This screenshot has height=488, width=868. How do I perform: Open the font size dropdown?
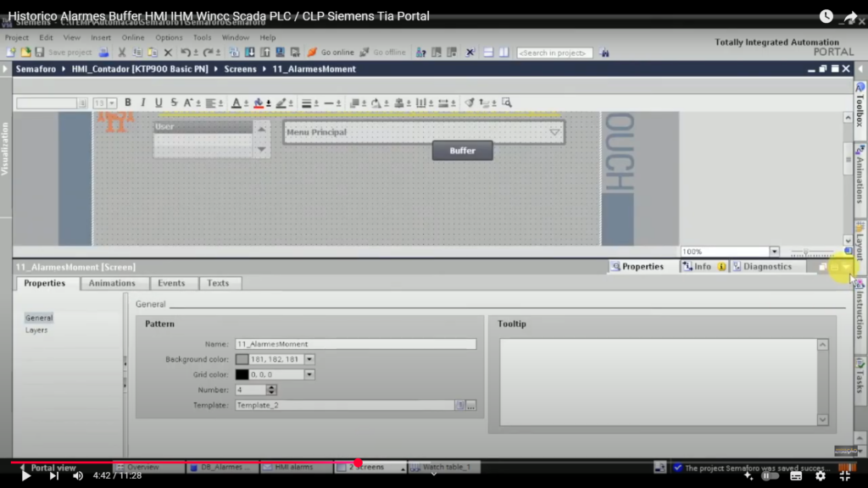pyautogui.click(x=112, y=103)
